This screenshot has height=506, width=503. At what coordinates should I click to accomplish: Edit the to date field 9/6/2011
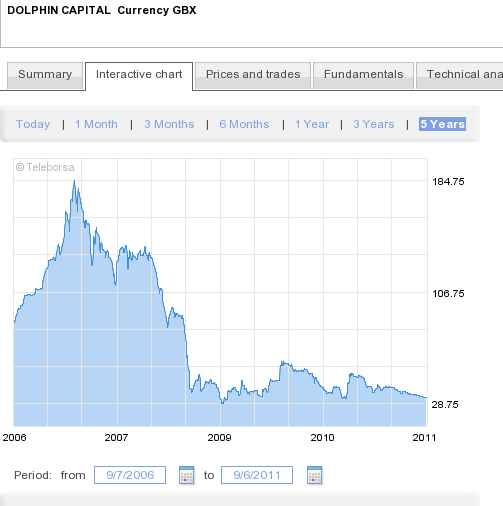tap(257, 475)
